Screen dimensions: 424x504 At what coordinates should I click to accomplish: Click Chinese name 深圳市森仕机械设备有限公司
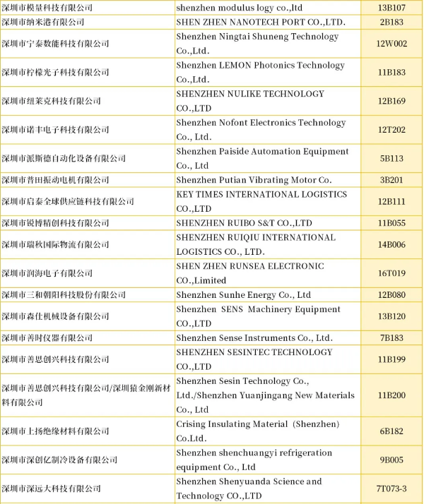(55, 316)
